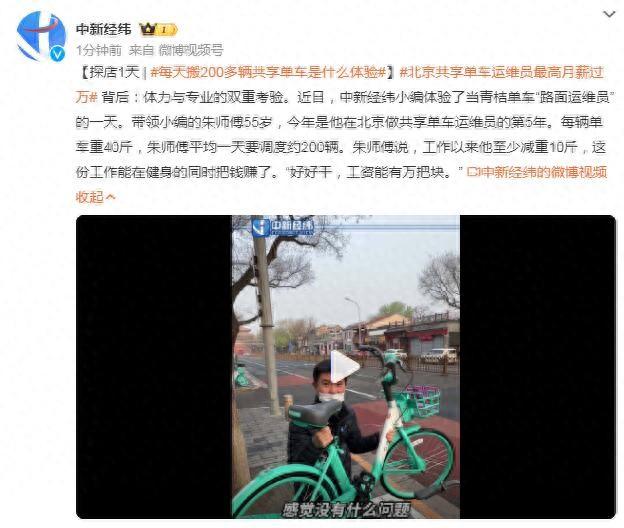Open hashtag 北京共享单车运维员最高月薪过万
The image size is (624, 528).
(x=340, y=85)
